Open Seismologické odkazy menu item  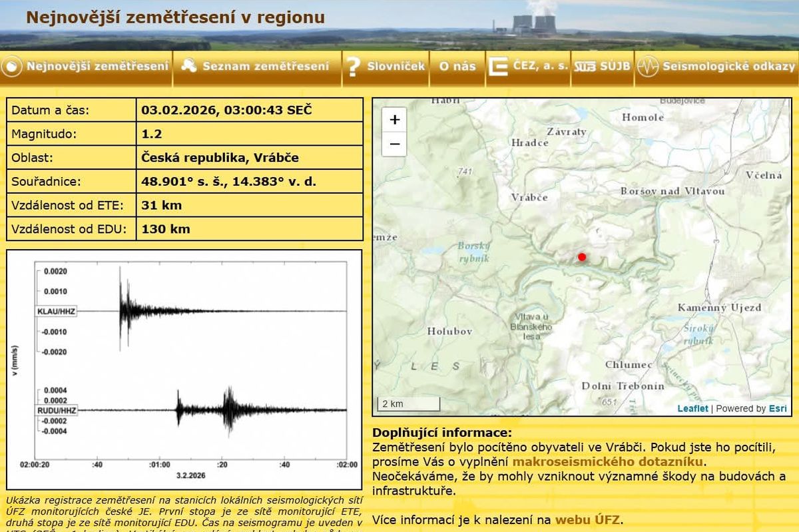tap(728, 67)
